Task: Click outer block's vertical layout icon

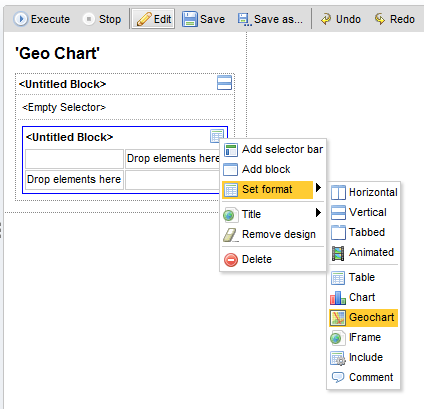Action: 224,82
